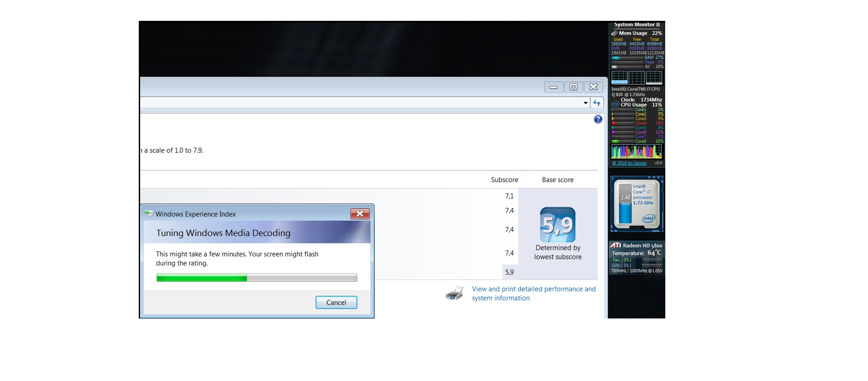The width and height of the screenshot is (868, 381).
Task: Click the Clock 1734Mhz readout
Action: click(x=641, y=100)
